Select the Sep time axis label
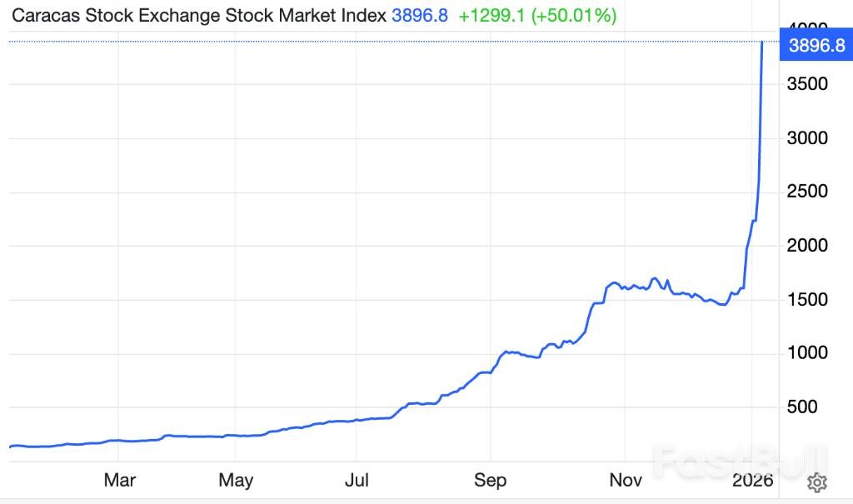The width and height of the screenshot is (853, 504). click(490, 481)
